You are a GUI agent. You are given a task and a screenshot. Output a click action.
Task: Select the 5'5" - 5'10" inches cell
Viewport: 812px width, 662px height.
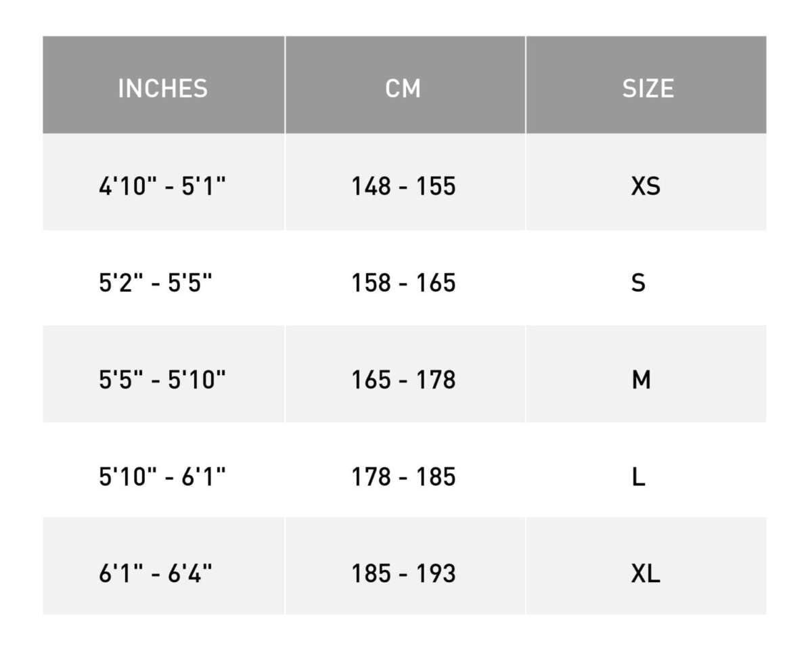(162, 380)
